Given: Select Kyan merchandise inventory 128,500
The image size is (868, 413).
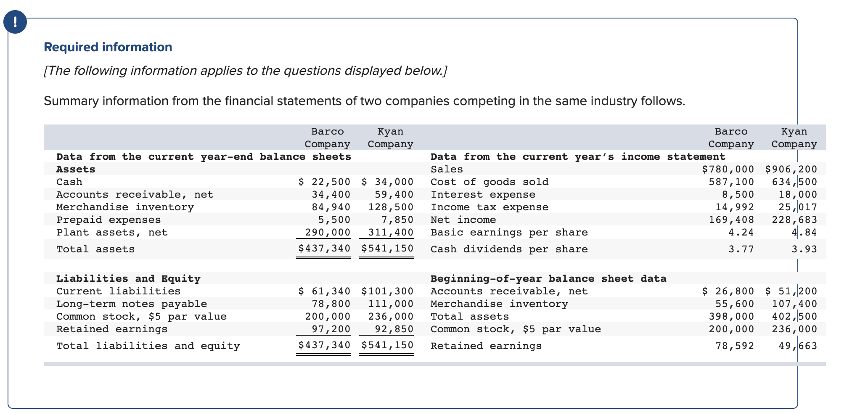Looking at the screenshot, I should pyautogui.click(x=391, y=207).
